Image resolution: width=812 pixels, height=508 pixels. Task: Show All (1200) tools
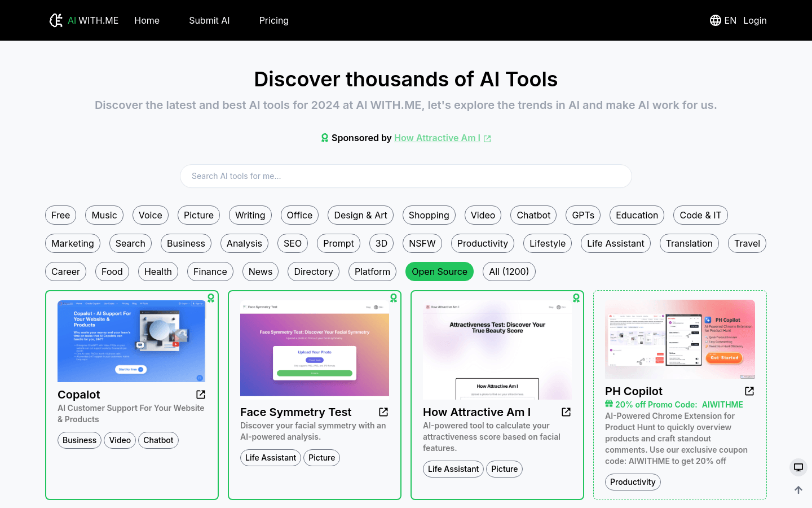pos(509,271)
